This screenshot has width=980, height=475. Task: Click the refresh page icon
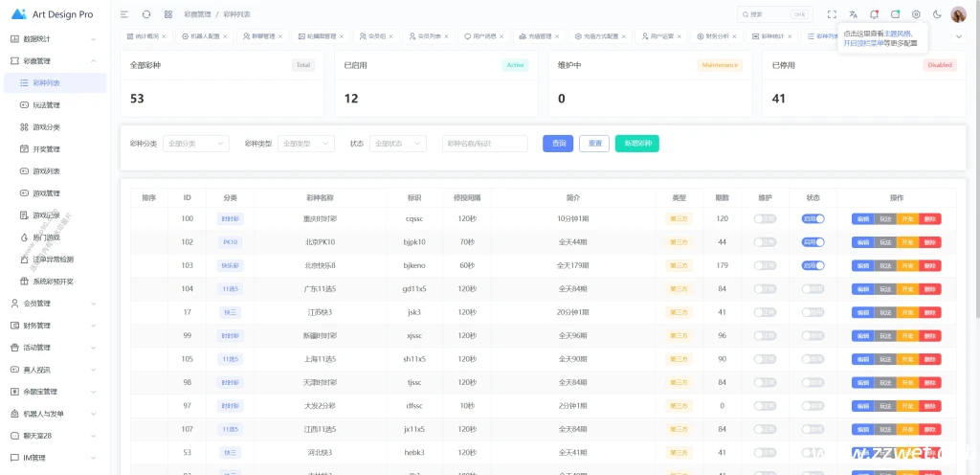coord(146,14)
